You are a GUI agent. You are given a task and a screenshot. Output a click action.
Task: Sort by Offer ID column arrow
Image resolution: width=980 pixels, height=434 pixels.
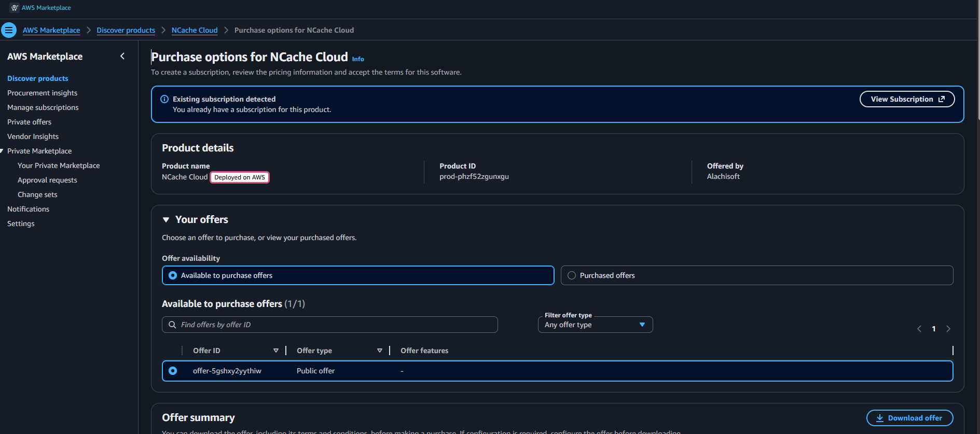[x=276, y=351]
